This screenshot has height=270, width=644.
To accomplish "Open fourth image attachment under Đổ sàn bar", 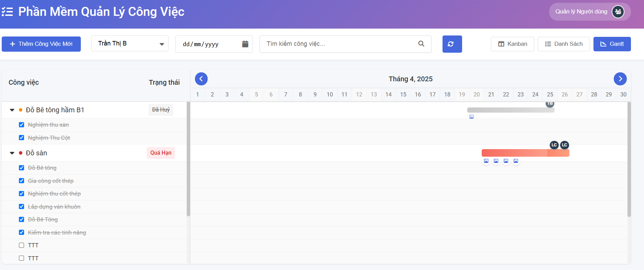I will [516, 161].
